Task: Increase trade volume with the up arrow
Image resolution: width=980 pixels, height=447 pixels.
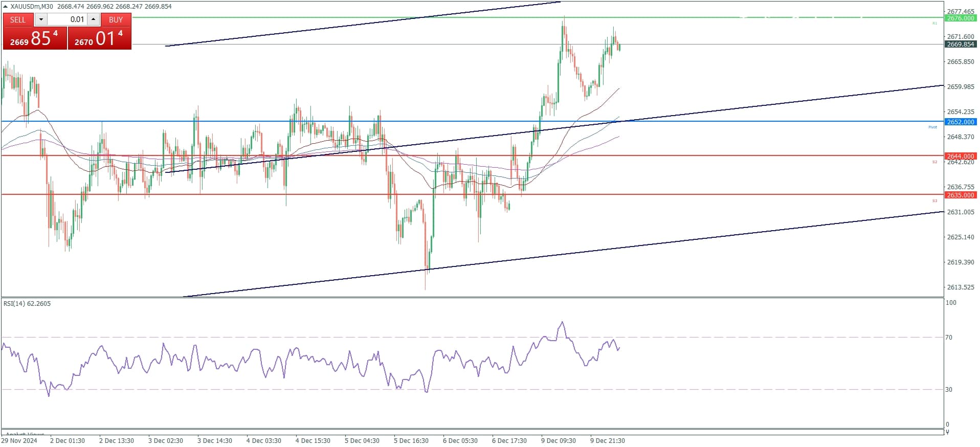Action: pos(93,19)
